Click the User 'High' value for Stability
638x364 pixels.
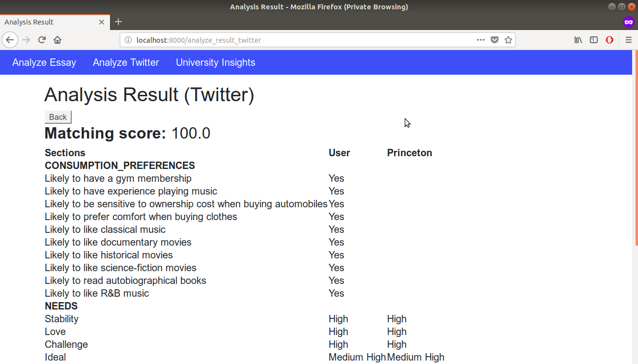click(338, 319)
